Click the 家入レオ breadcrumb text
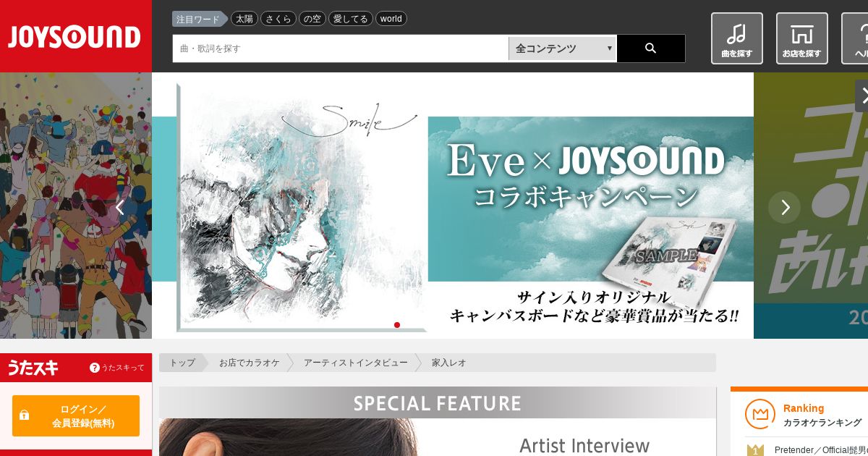 (449, 363)
